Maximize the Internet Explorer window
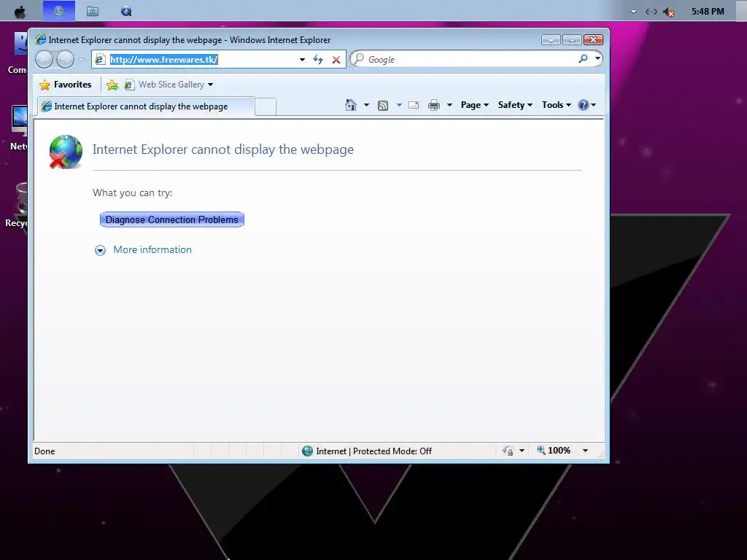Screen dimensions: 747x560 tap(572, 39)
